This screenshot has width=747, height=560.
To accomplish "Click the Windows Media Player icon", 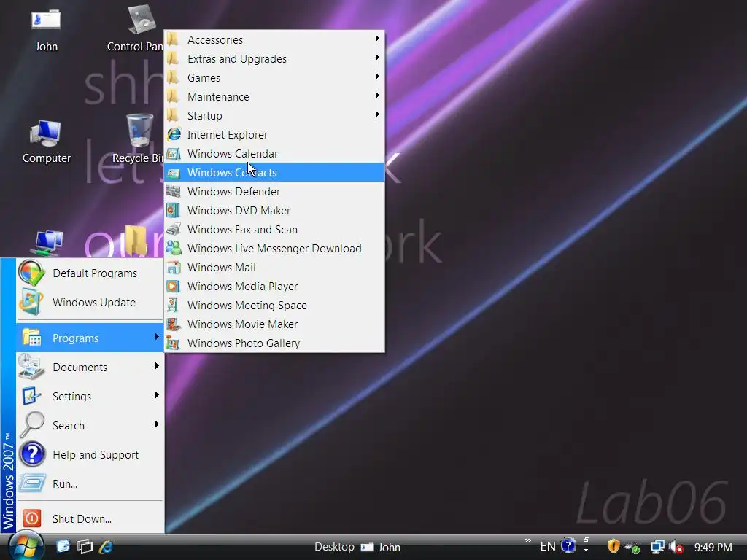I will pos(174,286).
